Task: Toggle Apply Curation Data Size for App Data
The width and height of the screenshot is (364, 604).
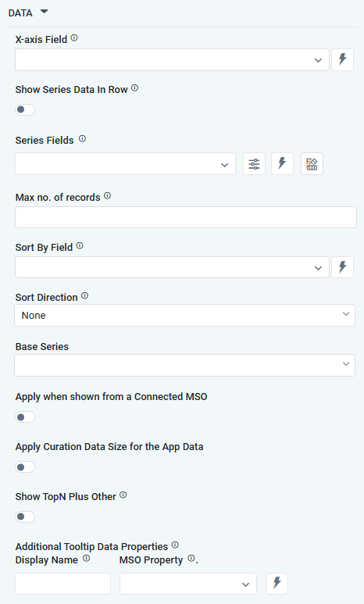Action: click(25, 467)
